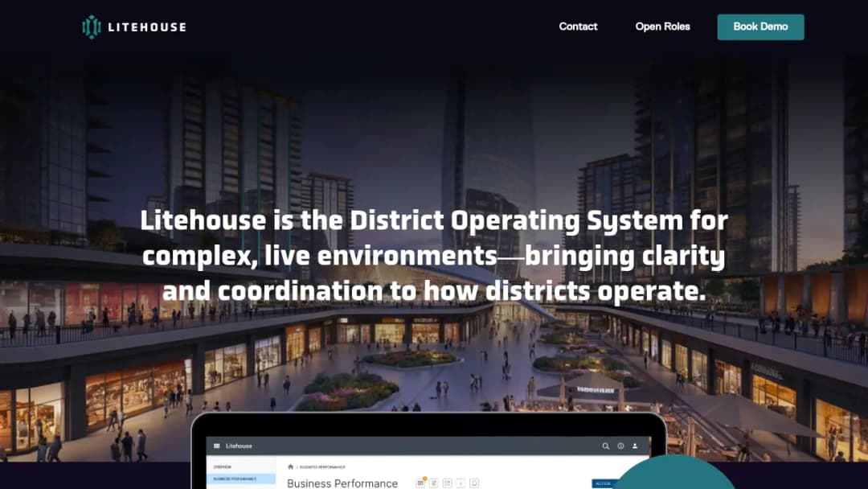The image size is (868, 489).
Task: Click the large Business Performance page title
Action: click(342, 483)
